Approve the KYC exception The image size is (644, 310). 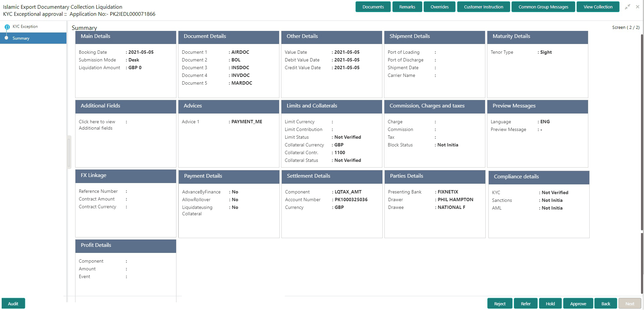[578, 303]
